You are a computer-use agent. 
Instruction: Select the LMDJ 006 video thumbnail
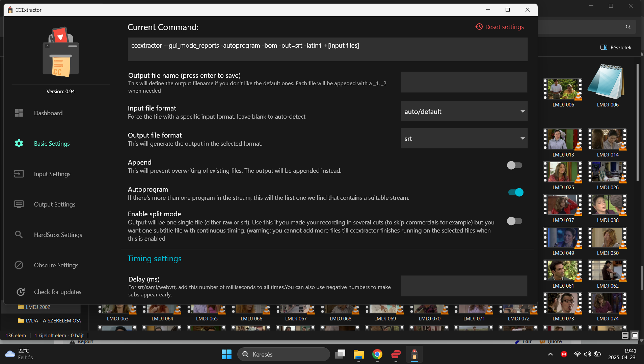563,89
